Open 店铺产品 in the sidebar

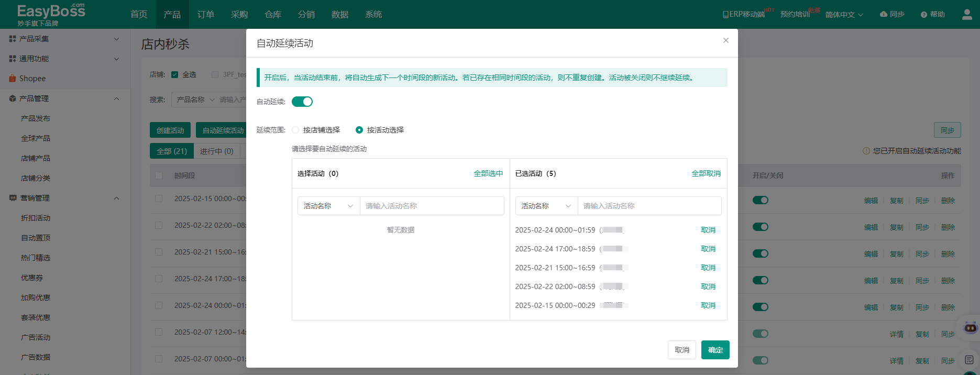(36, 158)
